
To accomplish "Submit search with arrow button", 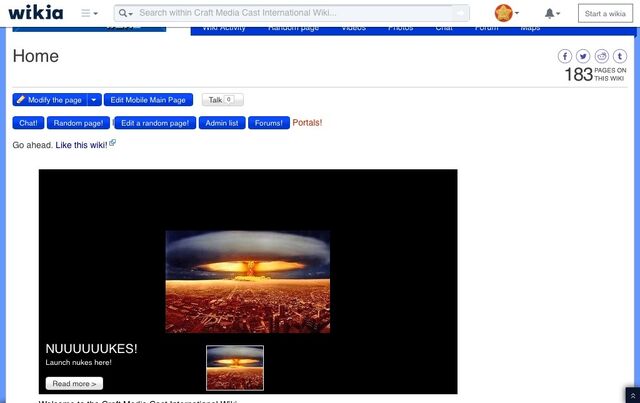I will pyautogui.click(x=461, y=13).
